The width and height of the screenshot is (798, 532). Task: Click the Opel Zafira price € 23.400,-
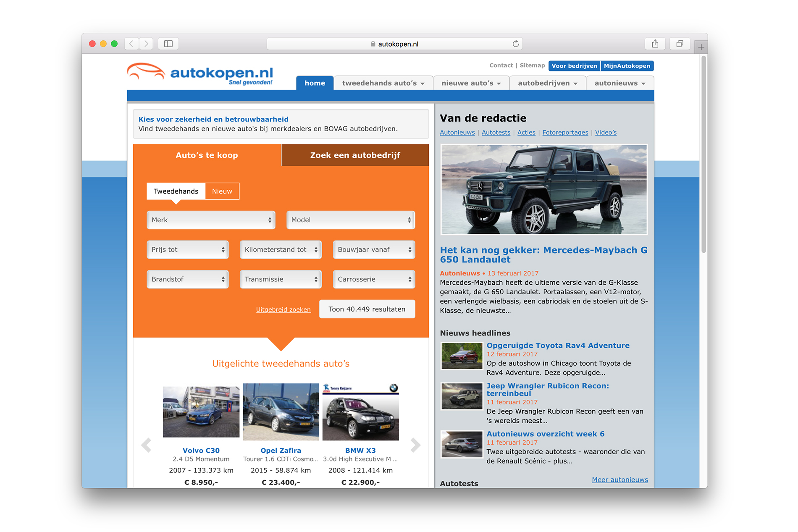[281, 482]
